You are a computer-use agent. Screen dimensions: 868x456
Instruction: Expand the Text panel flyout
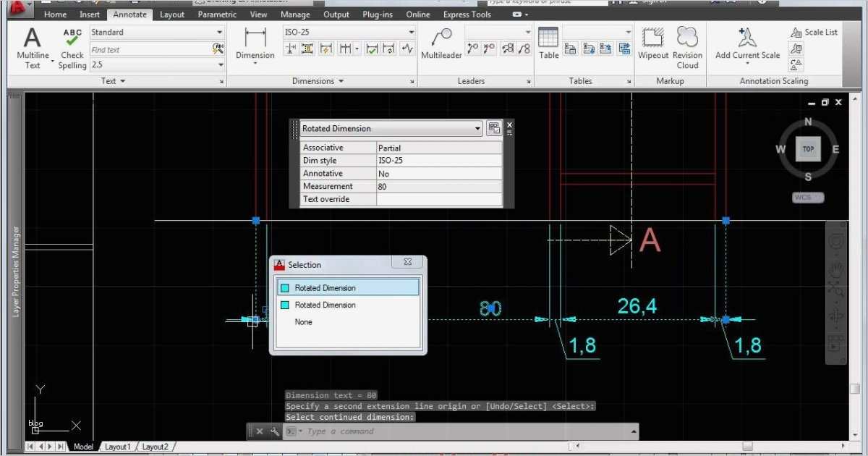(x=114, y=81)
